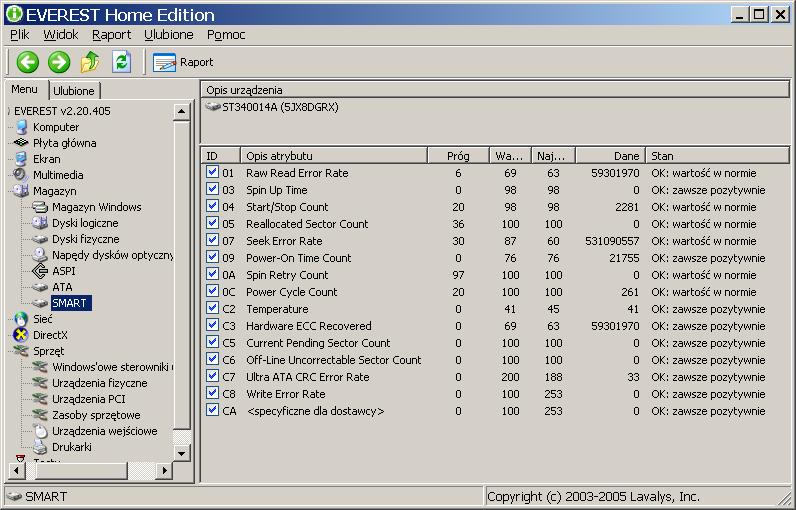Toggle Start/Stop Count checkbox
796x510 pixels.
coord(212,206)
